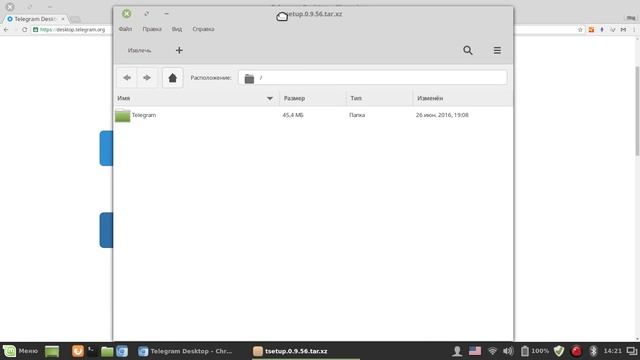Launch Chromium from the panel launcher
640x360 pixels.
[122, 351]
